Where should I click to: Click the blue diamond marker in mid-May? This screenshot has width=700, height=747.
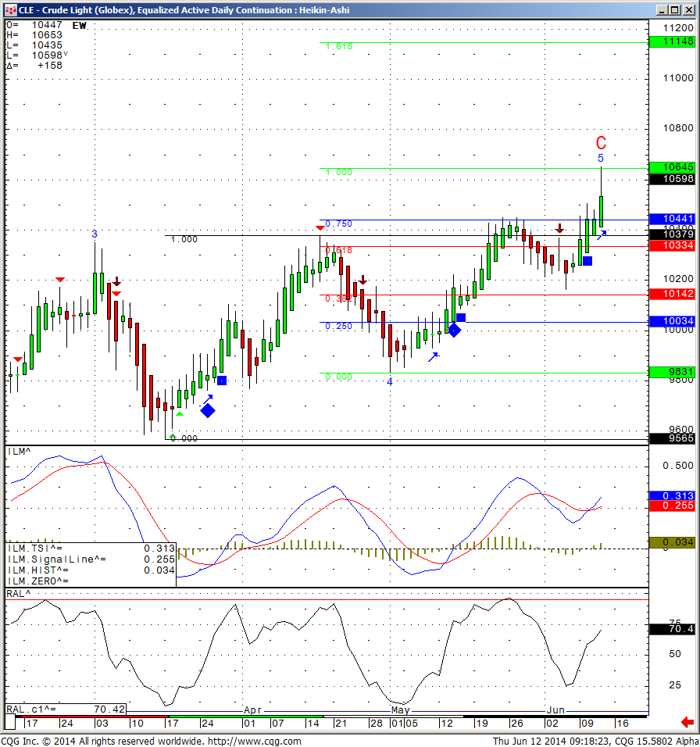[x=453, y=330]
